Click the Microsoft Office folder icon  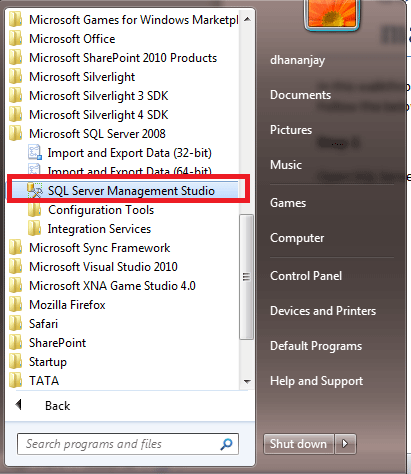[x=15, y=38]
